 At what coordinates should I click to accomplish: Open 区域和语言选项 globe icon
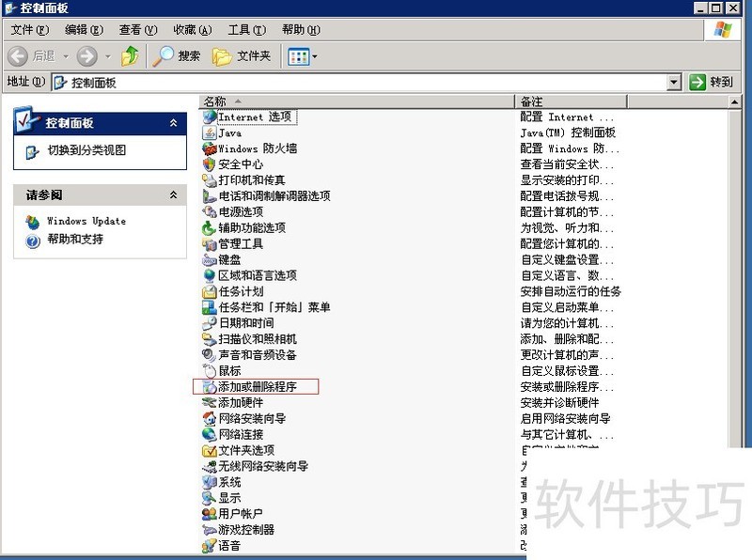209,275
